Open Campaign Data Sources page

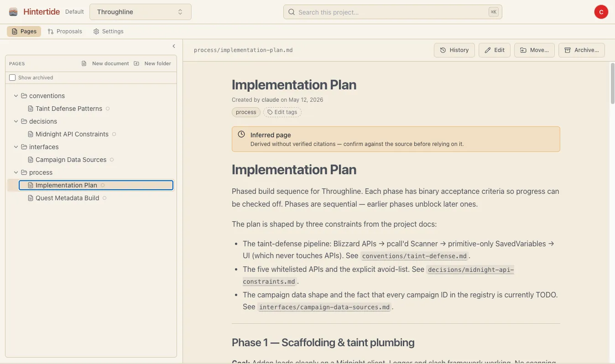pos(71,160)
